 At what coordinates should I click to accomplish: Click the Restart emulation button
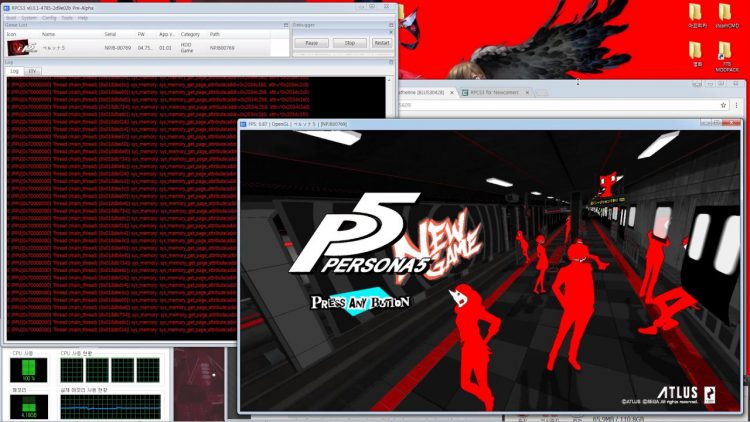[381, 43]
